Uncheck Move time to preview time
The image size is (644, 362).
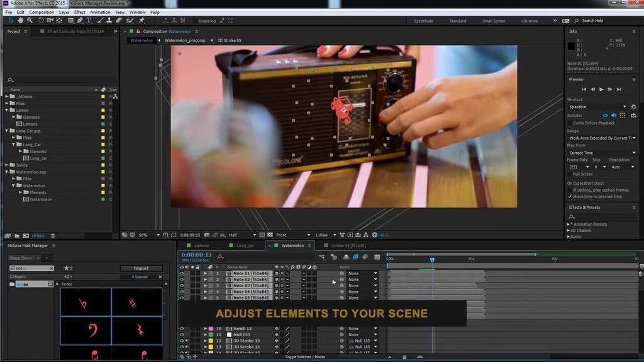pos(570,197)
